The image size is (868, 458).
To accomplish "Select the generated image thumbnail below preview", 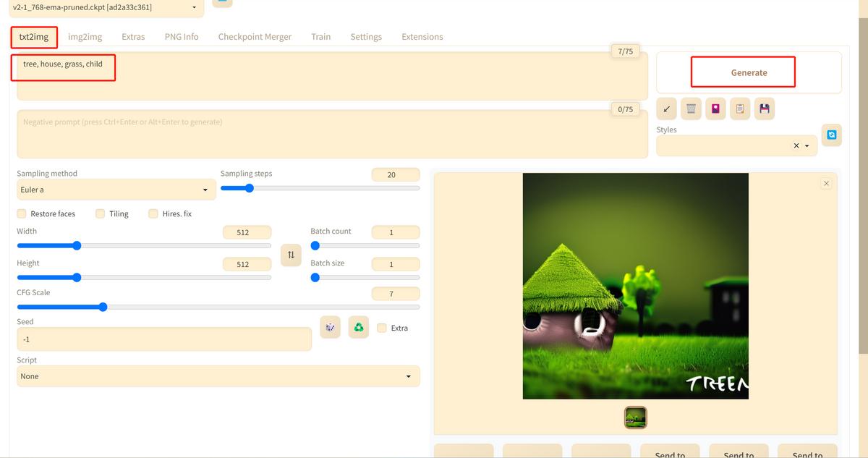I will 636,417.
